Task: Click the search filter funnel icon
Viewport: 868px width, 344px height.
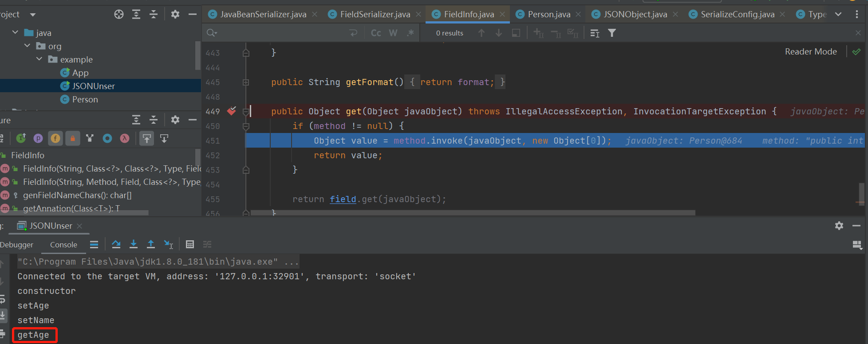Action: pos(612,33)
